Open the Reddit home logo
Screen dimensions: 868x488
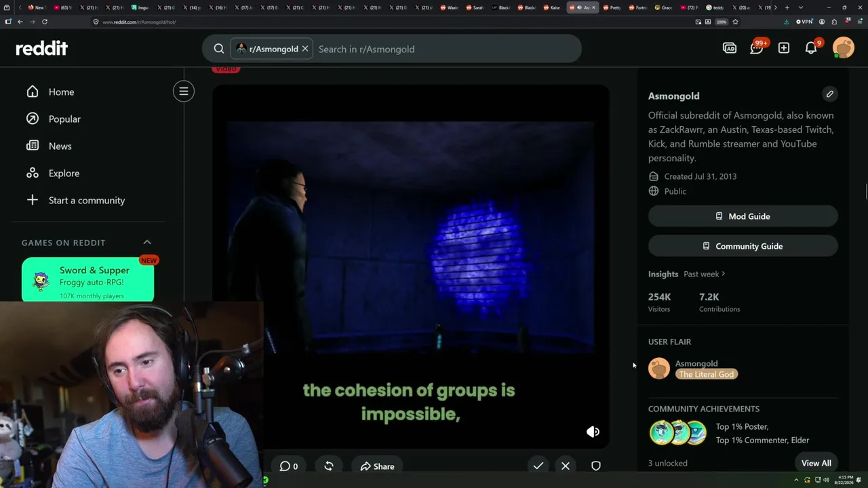coord(41,48)
